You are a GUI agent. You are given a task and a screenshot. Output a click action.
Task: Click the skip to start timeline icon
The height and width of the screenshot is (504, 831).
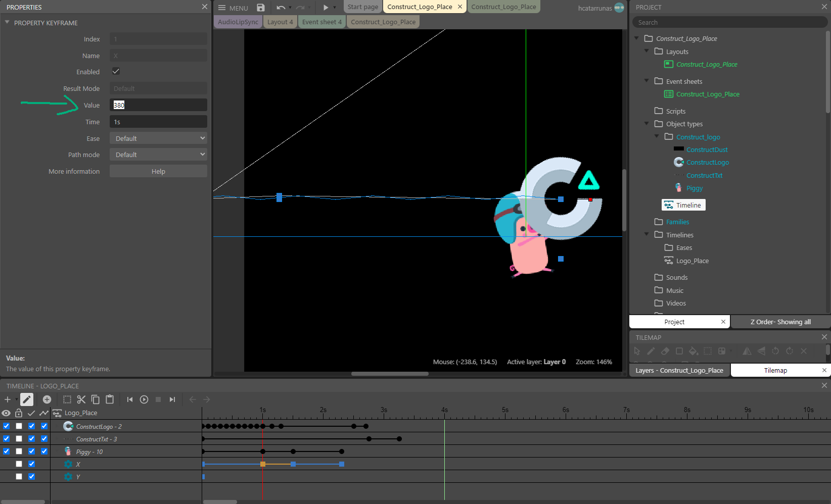click(130, 399)
